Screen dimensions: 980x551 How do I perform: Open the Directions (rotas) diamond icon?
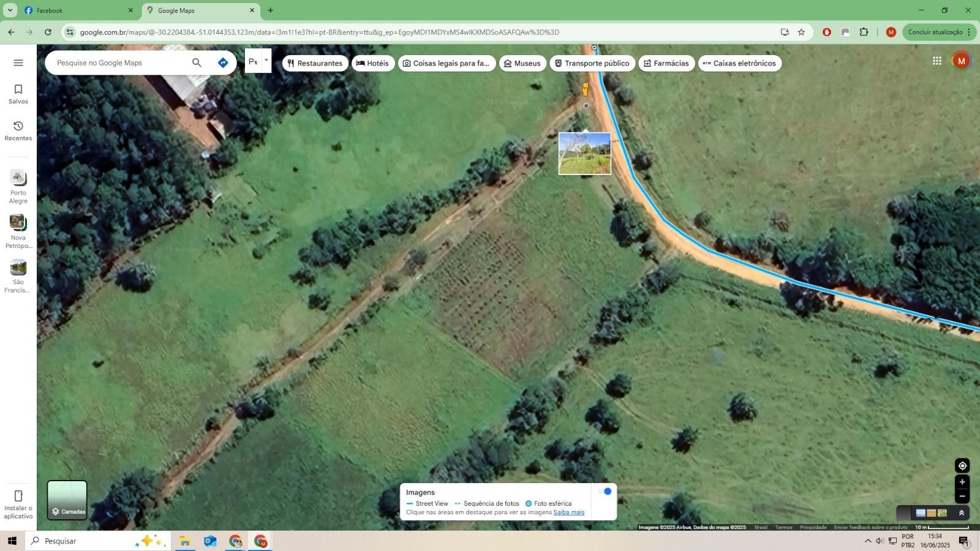click(223, 62)
